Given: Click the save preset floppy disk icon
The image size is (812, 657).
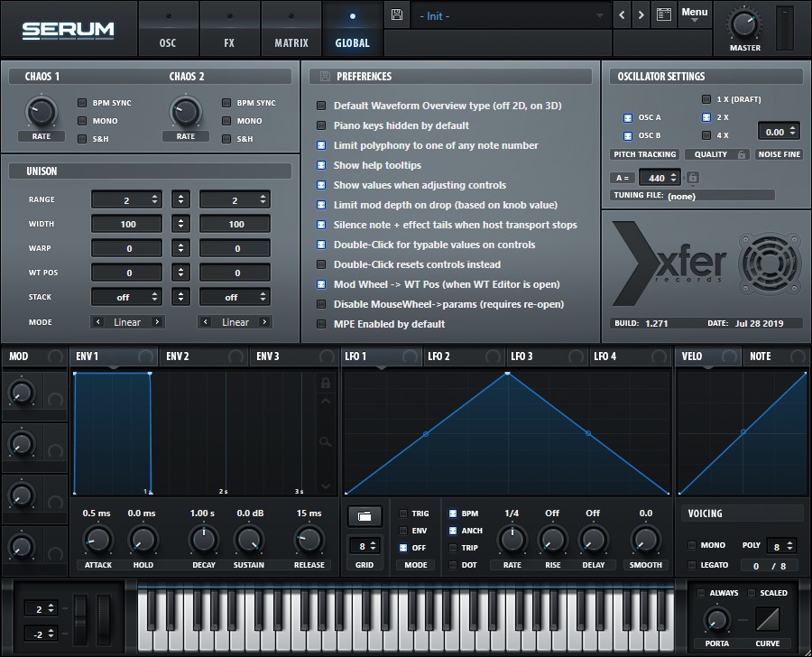Looking at the screenshot, I should coord(397,14).
